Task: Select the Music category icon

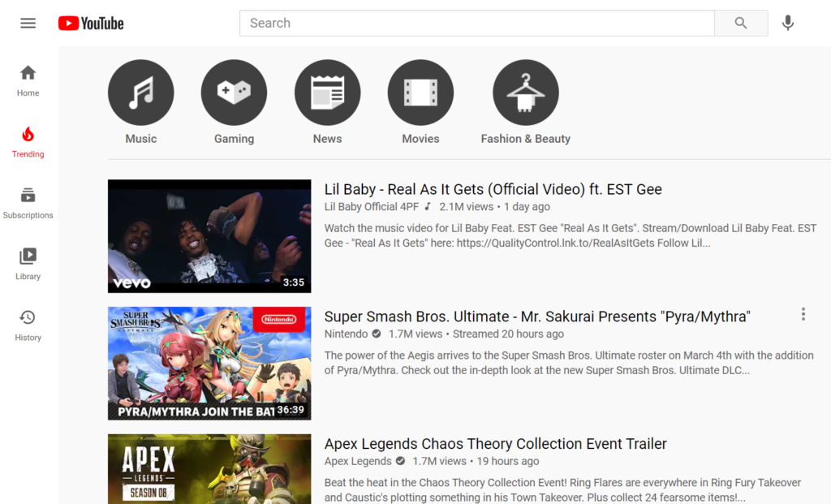Action: tap(141, 93)
